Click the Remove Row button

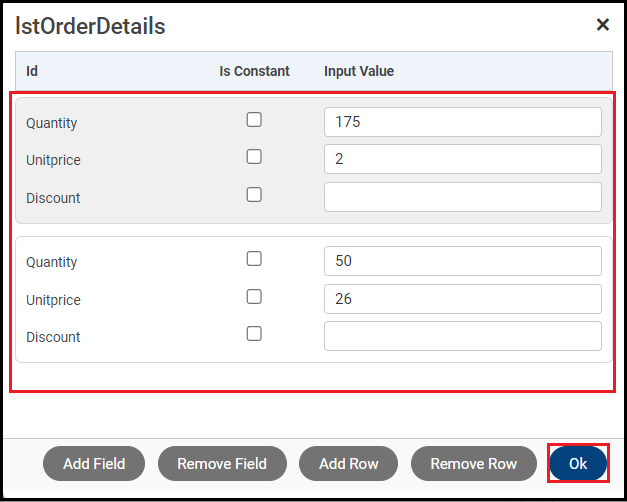[x=473, y=464]
